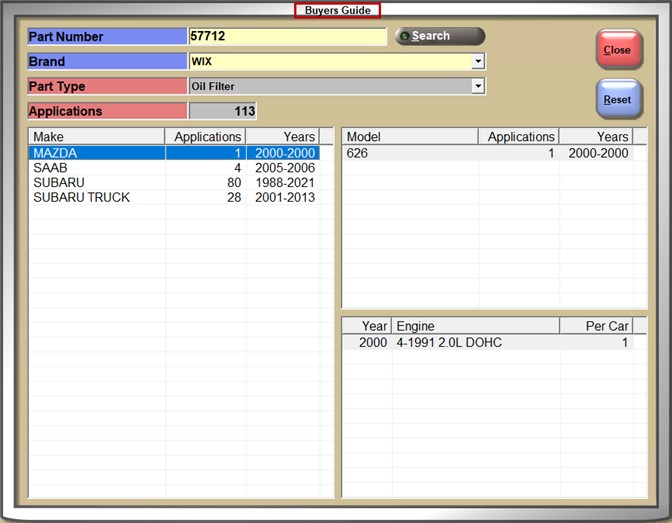Click the Year column header in engine list
Image resolution: width=672 pixels, height=523 pixels.
tap(367, 326)
